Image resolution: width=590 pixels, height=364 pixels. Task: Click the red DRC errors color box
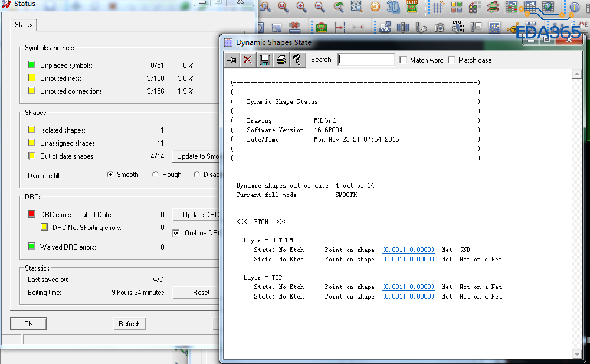(32, 214)
